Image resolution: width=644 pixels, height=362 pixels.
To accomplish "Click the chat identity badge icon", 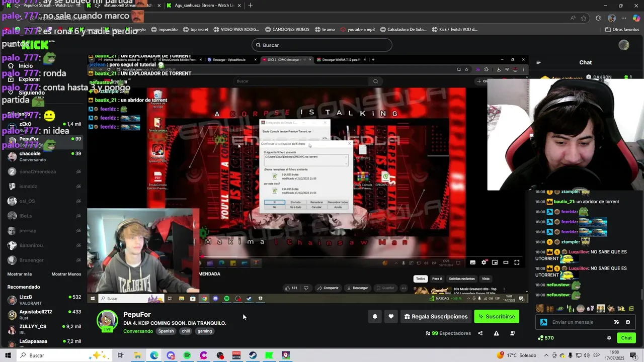I will [x=543, y=322].
